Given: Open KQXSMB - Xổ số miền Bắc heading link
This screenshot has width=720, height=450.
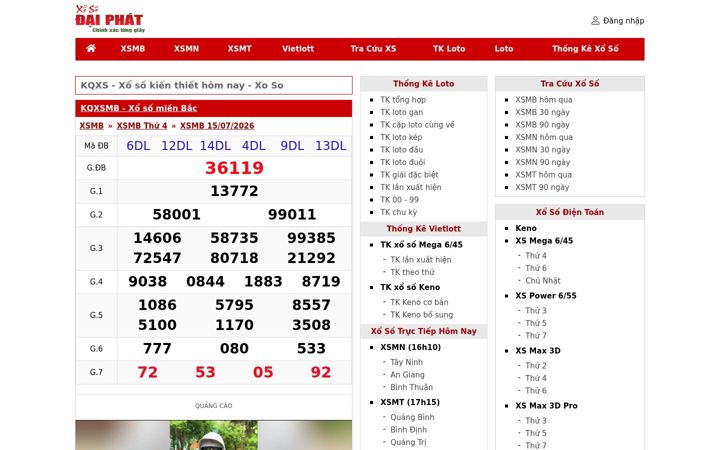Looking at the screenshot, I should [x=139, y=108].
